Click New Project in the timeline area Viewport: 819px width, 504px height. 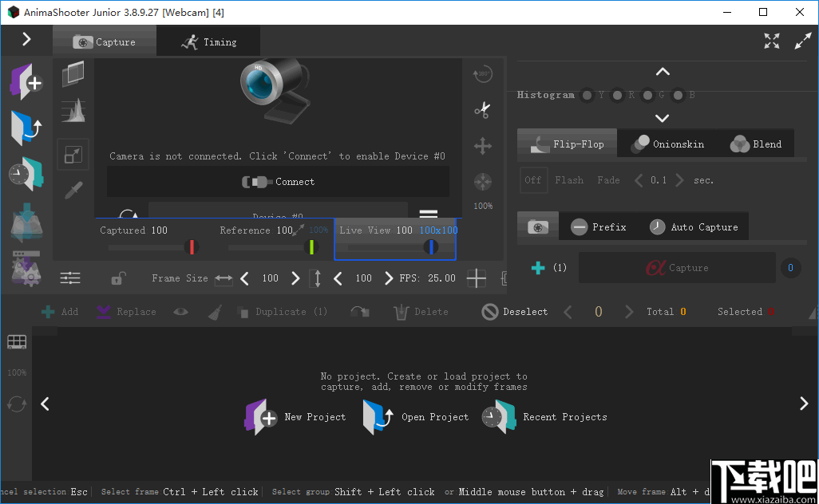(x=295, y=417)
